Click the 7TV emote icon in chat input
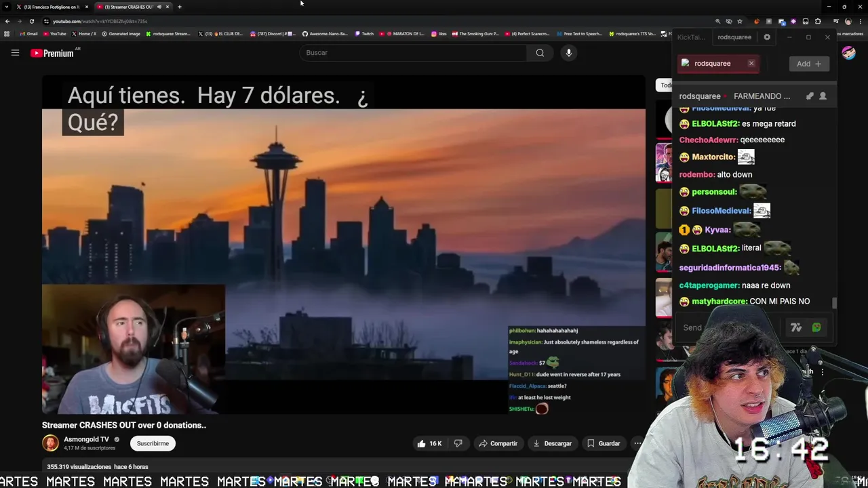This screenshot has width=868, height=488. click(x=796, y=328)
